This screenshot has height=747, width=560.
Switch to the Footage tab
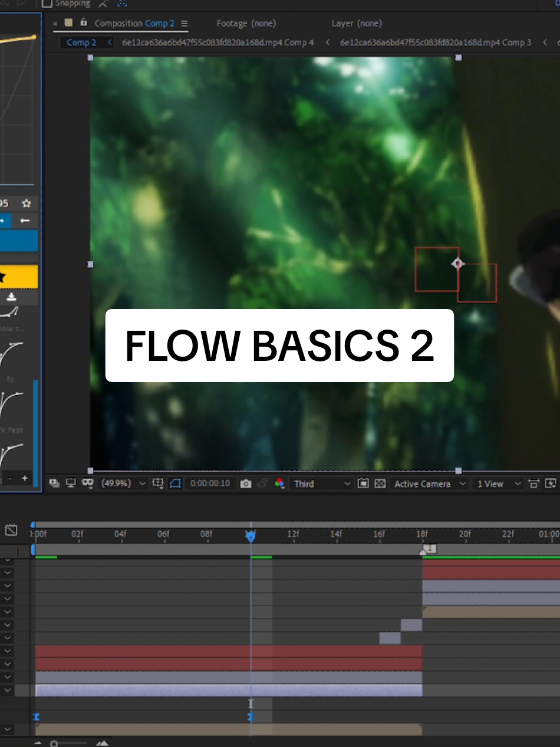point(246,23)
